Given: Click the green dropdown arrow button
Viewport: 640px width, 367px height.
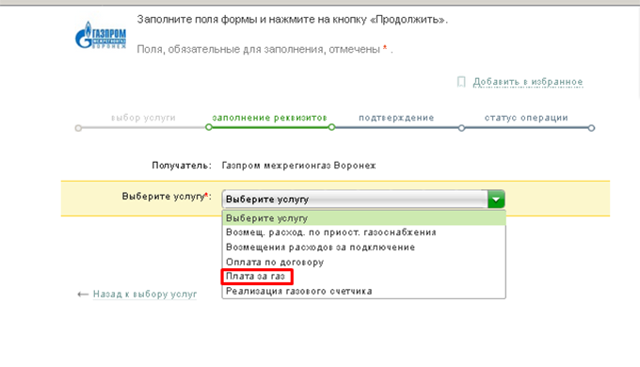Looking at the screenshot, I should (496, 200).
